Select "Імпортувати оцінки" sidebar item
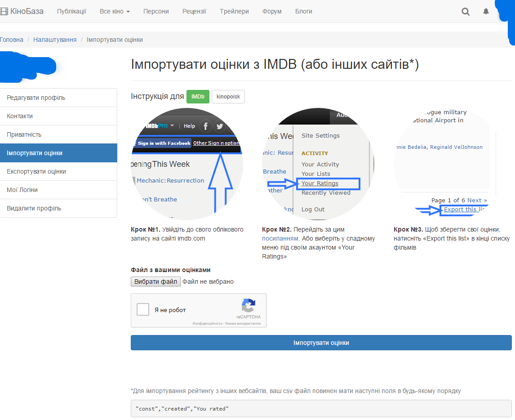Screen dimensions: 515x420 click(x=58, y=153)
